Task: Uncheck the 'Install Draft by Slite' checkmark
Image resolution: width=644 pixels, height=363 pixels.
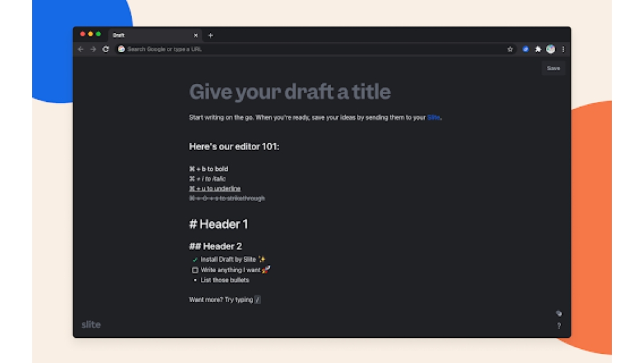Action: point(194,259)
